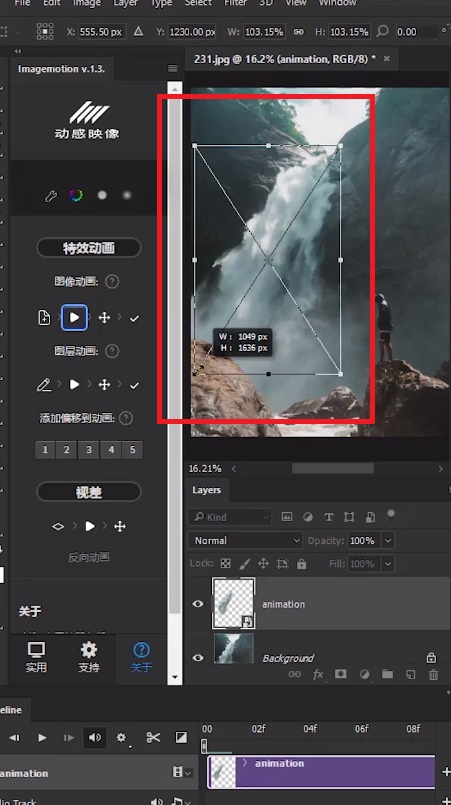Toggle the width-height aspect ratio link
451x805 pixels.
pyautogui.click(x=299, y=32)
